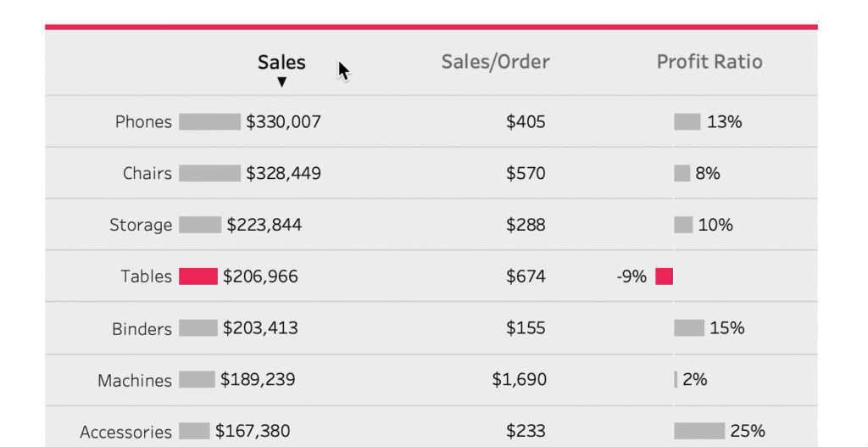Select the Tables row label

[x=146, y=277]
